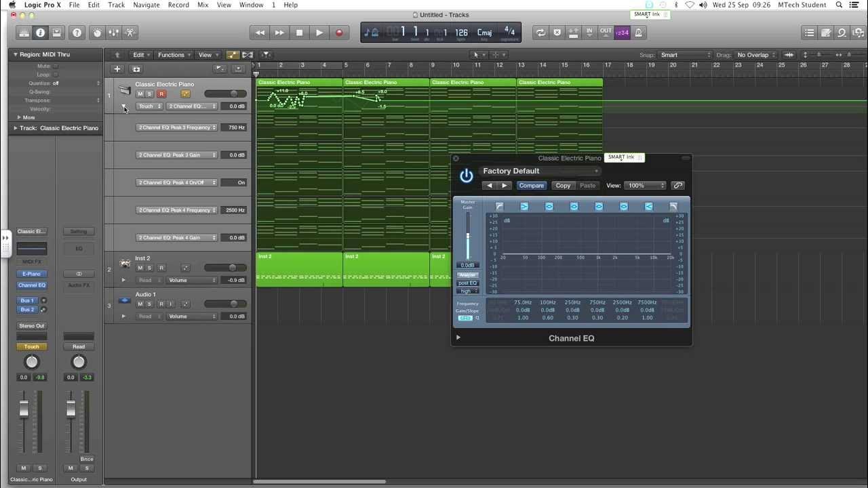Open Drag No Overlap dropdown
The width and height of the screenshot is (868, 488).
(756, 55)
